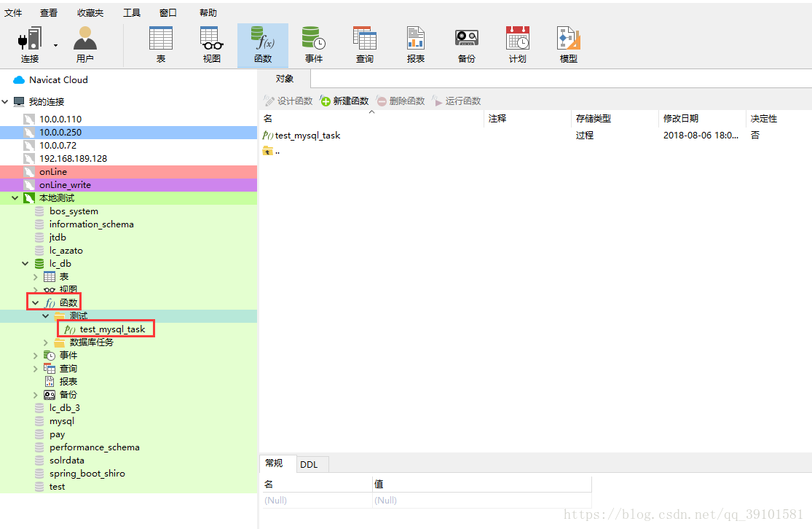812x529 pixels.
Task: Select connection 192.168.189.128
Action: point(73,159)
